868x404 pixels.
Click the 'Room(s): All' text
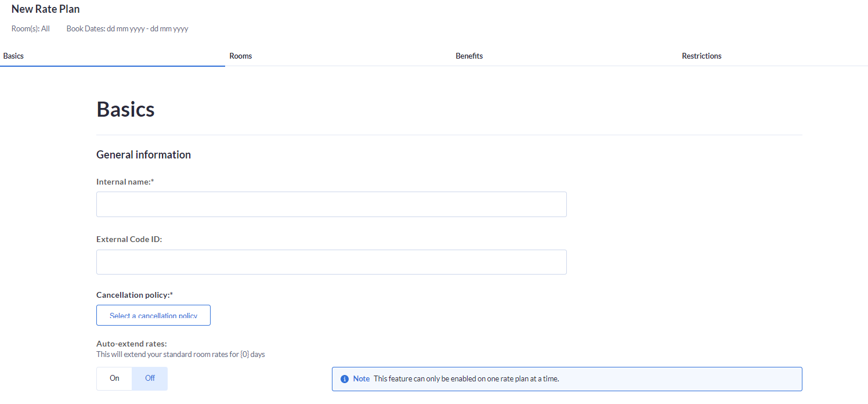coord(31,28)
